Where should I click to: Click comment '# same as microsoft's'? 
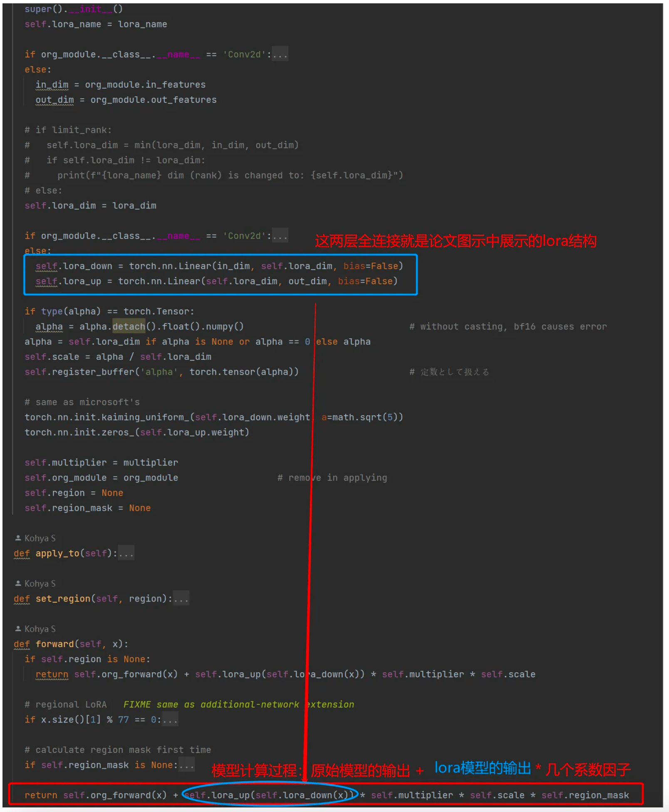pos(82,402)
